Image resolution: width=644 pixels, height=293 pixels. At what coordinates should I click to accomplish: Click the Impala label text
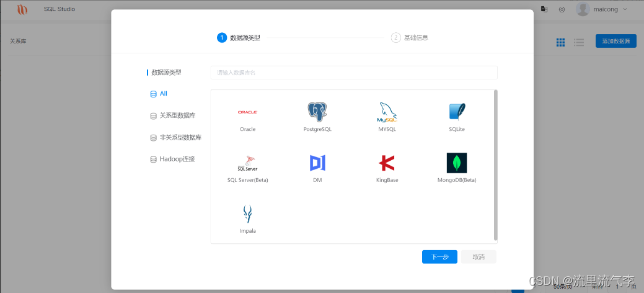(x=248, y=231)
